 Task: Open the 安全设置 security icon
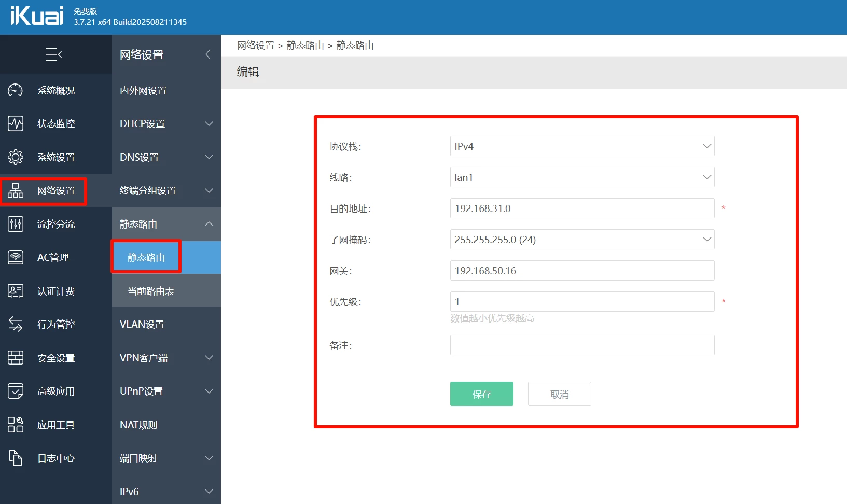(x=16, y=358)
